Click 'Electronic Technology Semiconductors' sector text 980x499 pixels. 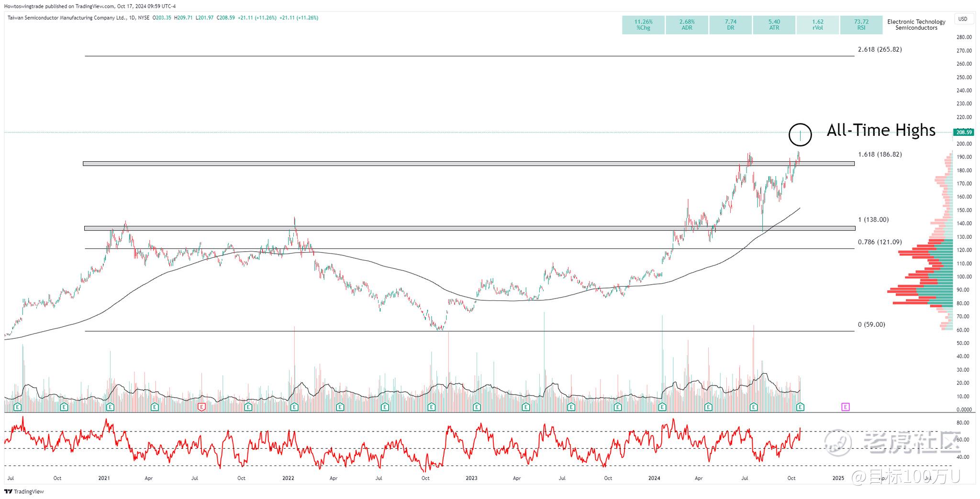(x=916, y=24)
